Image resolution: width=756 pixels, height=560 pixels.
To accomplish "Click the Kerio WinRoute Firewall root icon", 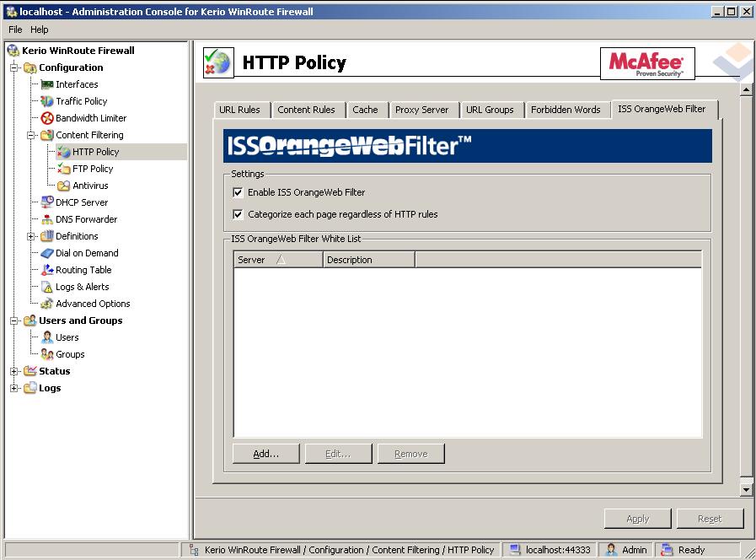I will point(13,51).
